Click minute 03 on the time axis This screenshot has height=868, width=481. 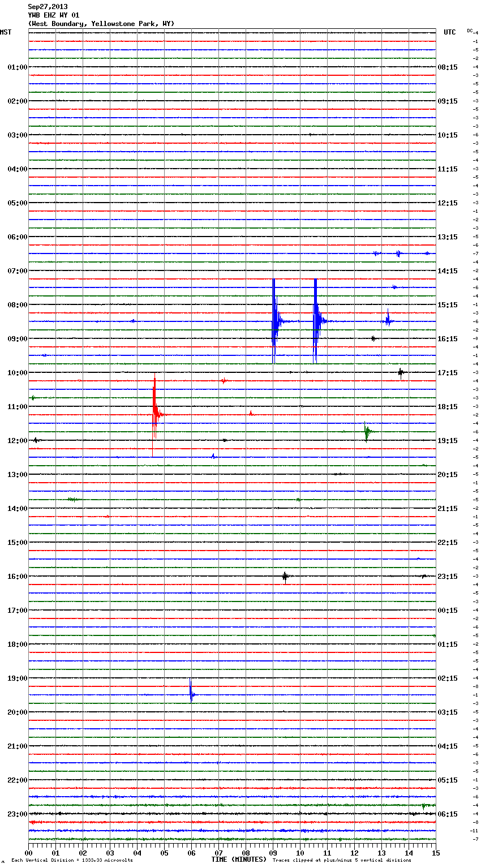110,853
